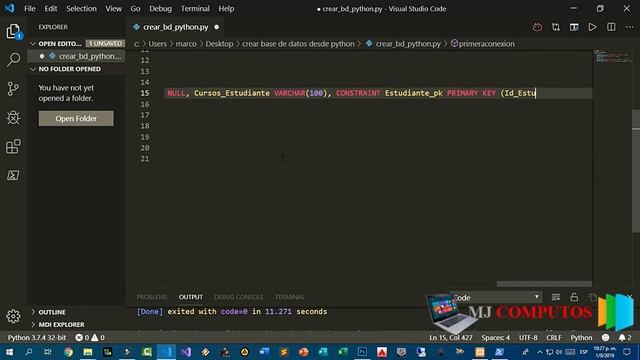The width and height of the screenshot is (640, 360).
Task: Collapse the NO FOLDER OPENED section
Action: (69, 69)
